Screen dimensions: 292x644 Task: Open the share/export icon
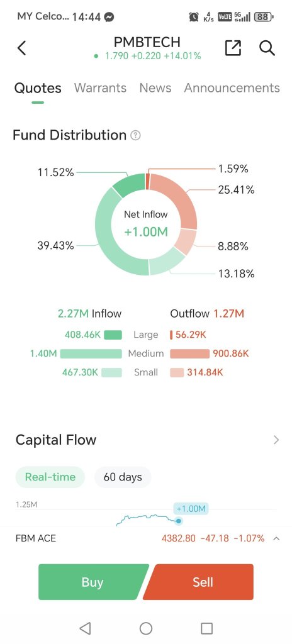click(233, 48)
